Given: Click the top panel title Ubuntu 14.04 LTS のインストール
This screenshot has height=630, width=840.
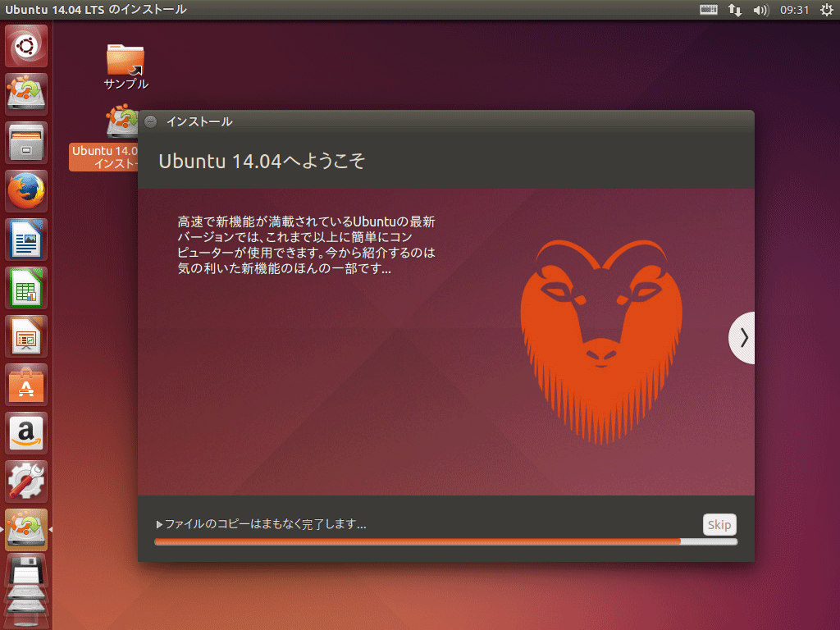Looking at the screenshot, I should point(96,10).
